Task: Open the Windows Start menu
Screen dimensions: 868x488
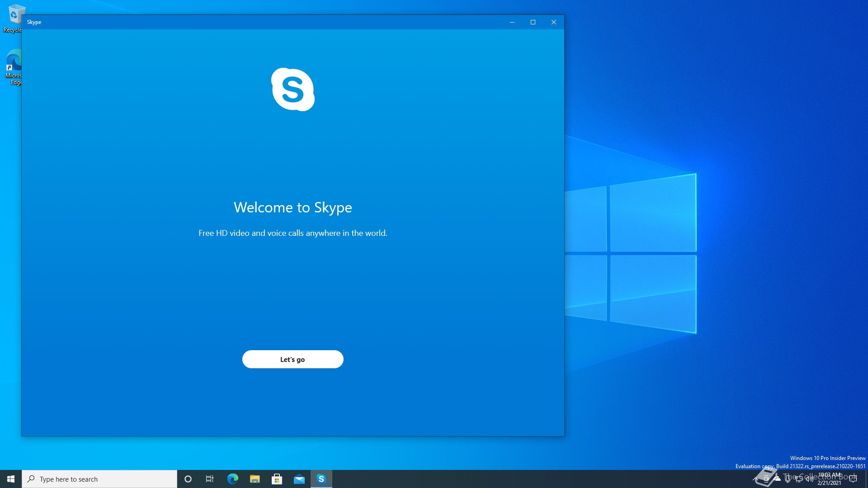Action: (x=11, y=479)
